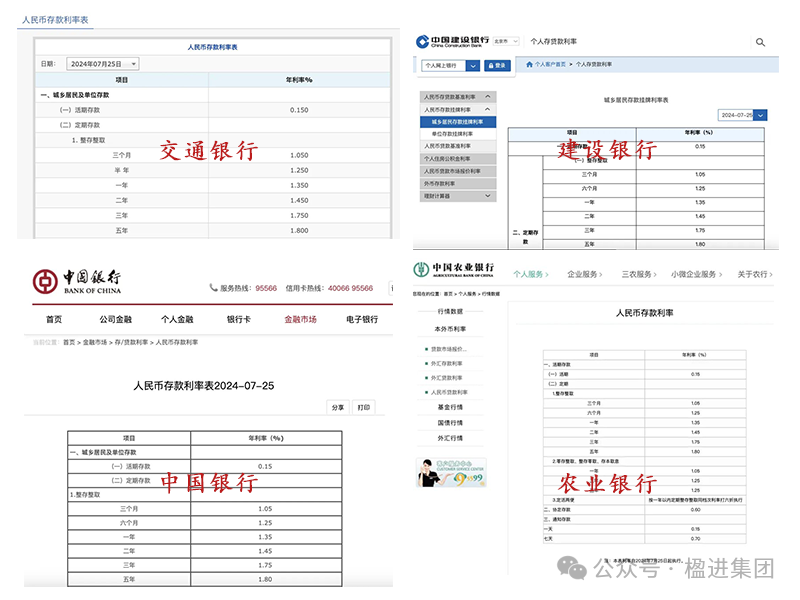Open 外汇行情 in ABC sidebar

click(x=450, y=438)
